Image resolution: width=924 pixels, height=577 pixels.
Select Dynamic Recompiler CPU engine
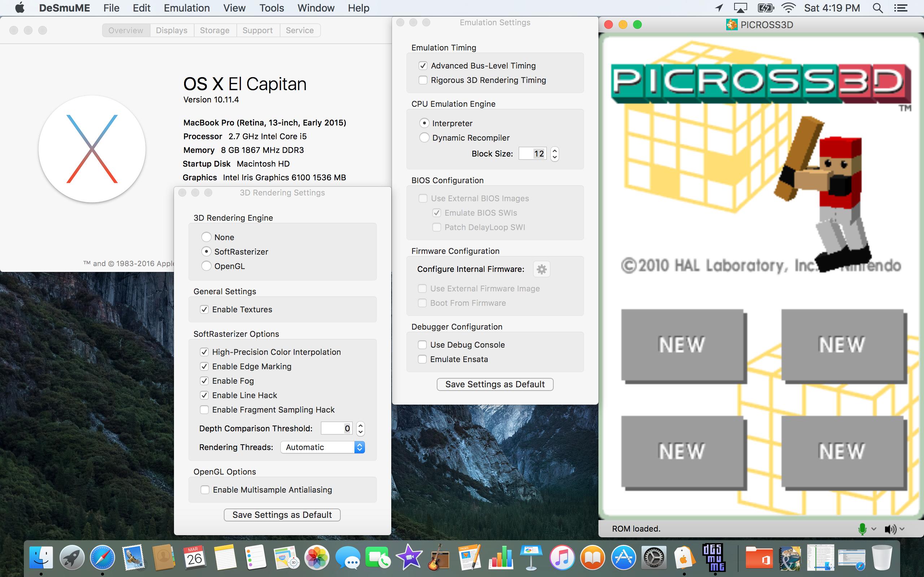pyautogui.click(x=424, y=137)
